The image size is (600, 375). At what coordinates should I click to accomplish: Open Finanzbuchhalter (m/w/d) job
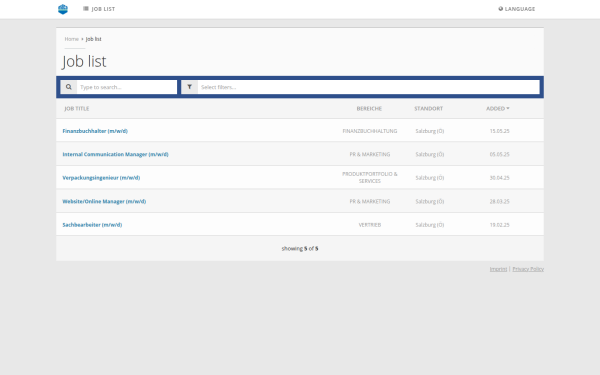pos(95,131)
